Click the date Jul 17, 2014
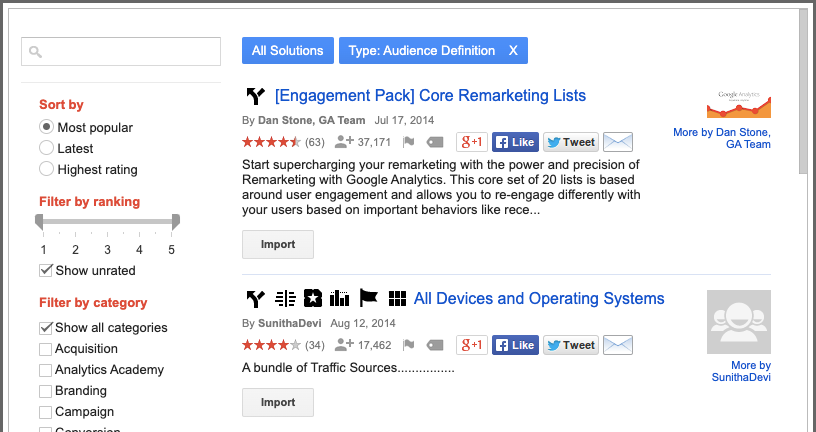Viewport: 816px width, 432px height. (x=404, y=120)
